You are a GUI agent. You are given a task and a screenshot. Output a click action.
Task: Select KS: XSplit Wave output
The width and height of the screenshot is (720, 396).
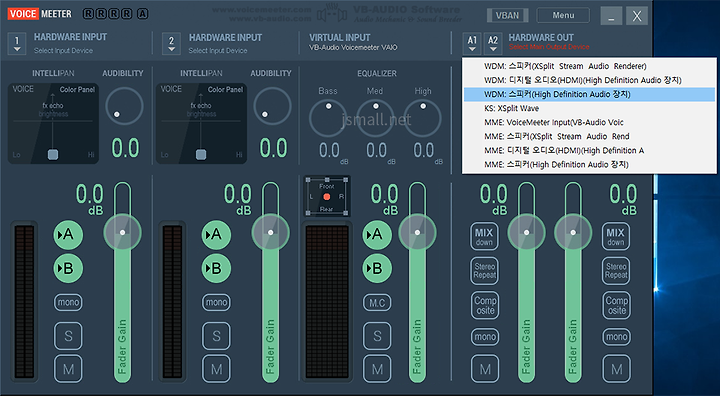coord(589,108)
